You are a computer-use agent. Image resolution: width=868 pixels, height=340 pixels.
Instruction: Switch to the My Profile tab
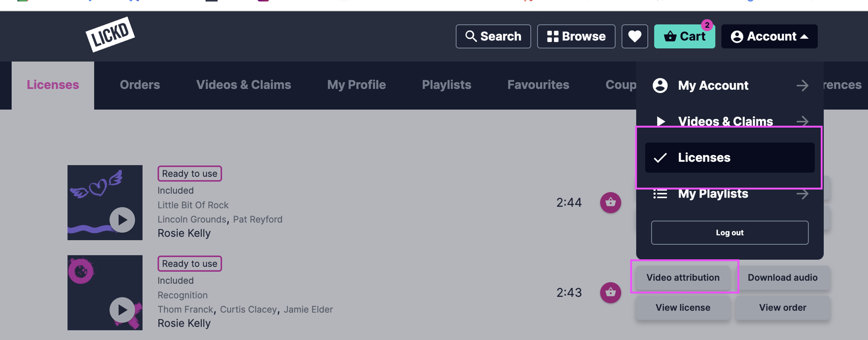click(356, 85)
